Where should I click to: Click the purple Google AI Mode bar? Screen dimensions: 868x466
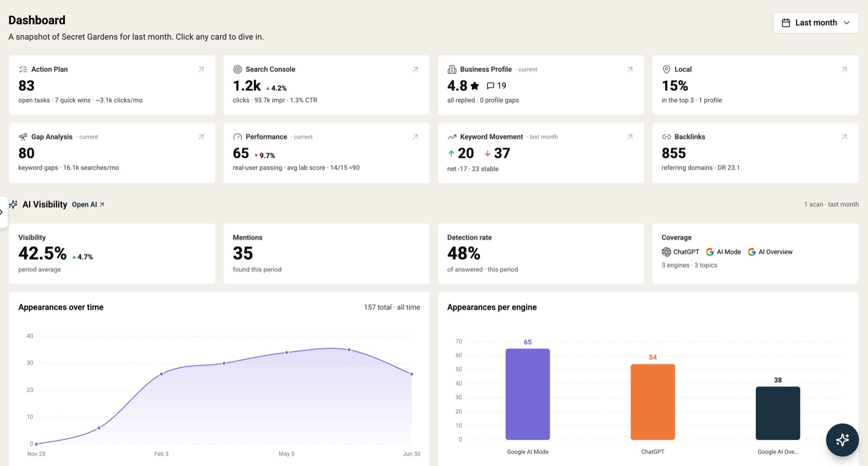[x=527, y=394]
